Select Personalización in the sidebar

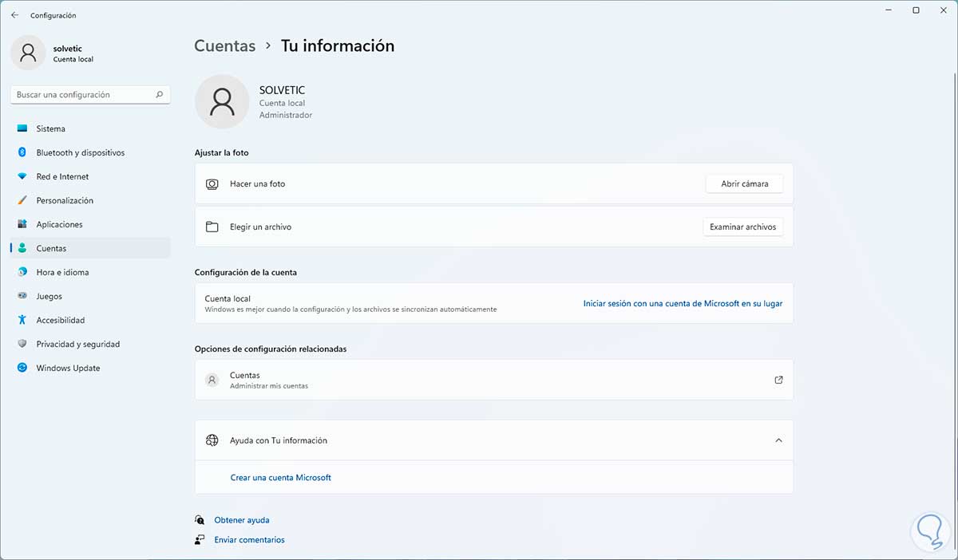[65, 200]
